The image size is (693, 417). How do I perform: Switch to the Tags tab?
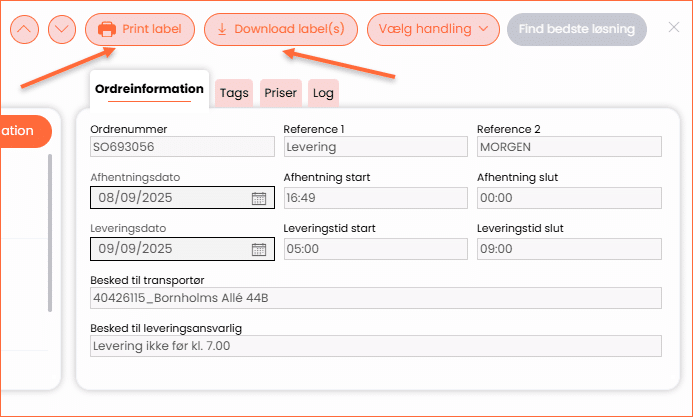click(234, 93)
